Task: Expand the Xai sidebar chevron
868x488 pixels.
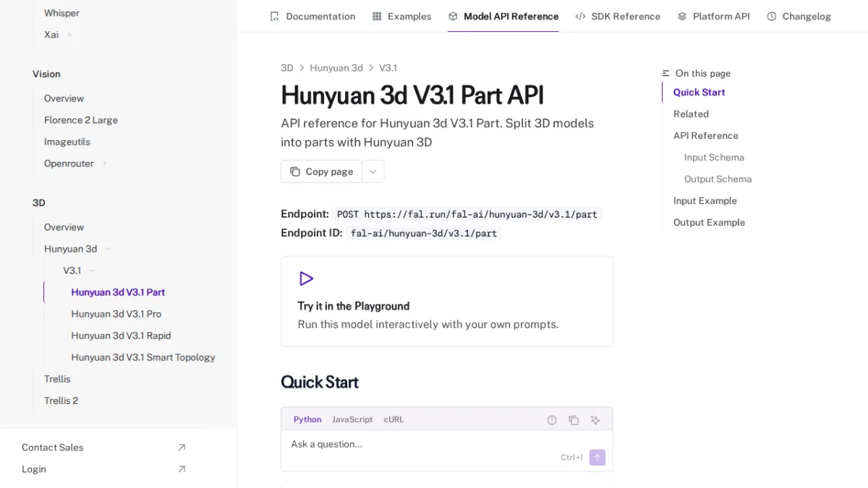Action: [69, 35]
